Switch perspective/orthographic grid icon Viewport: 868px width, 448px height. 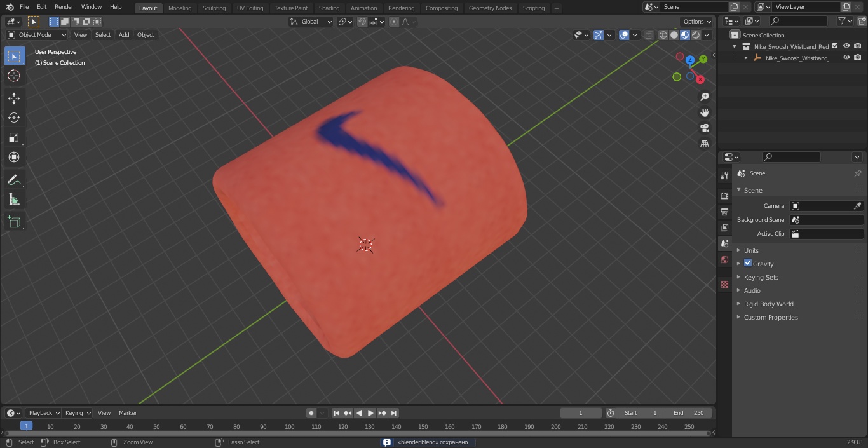point(704,144)
